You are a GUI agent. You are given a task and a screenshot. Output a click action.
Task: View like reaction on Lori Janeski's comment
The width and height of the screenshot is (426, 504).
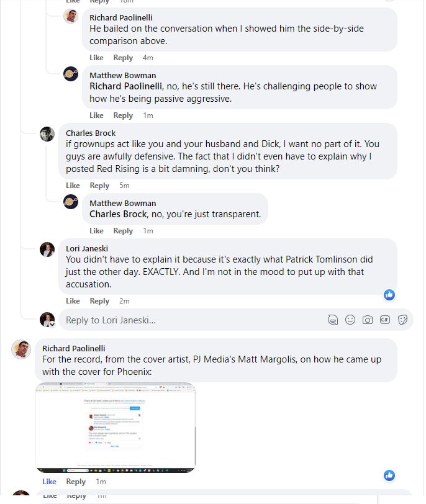389,295
